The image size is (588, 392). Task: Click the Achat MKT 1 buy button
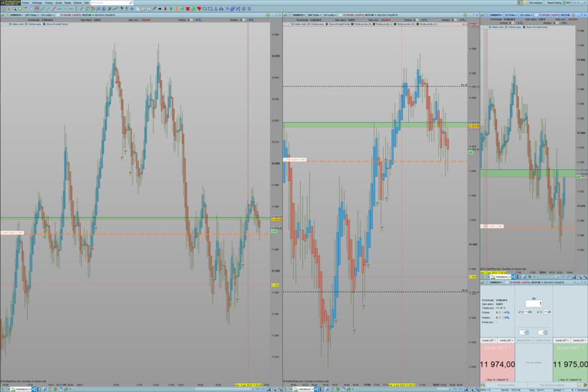tap(570, 363)
